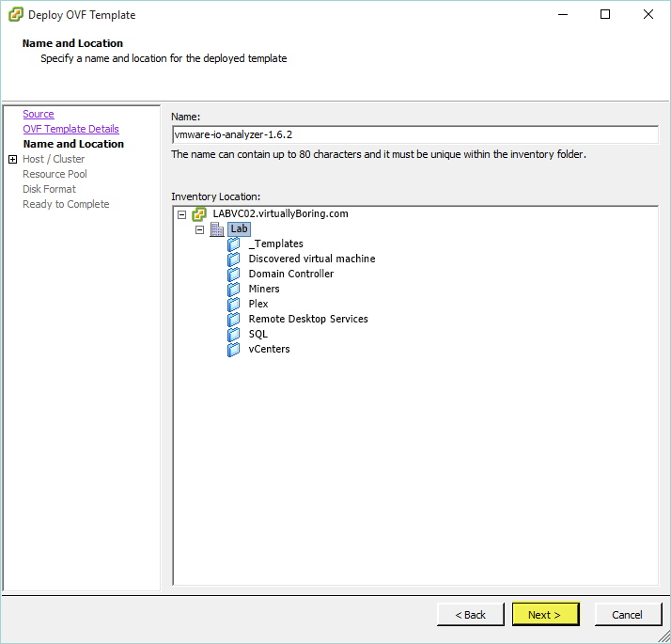
Task: Choose the Discovered virtual machine folder label
Action: pyautogui.click(x=312, y=259)
